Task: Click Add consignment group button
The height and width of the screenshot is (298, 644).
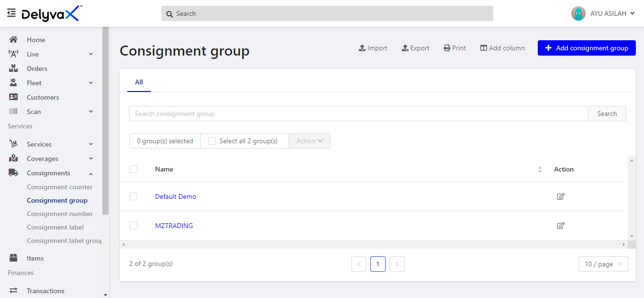Action: (x=587, y=48)
